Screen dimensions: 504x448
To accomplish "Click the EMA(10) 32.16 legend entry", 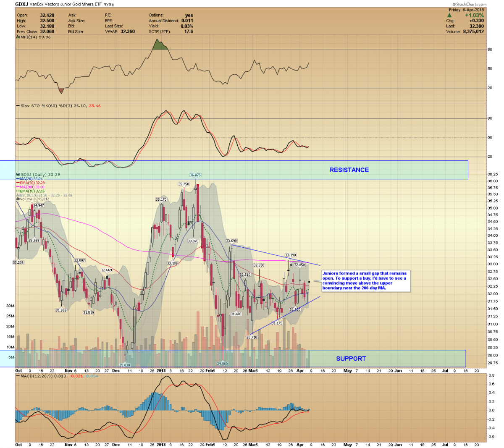I will [x=31, y=191].
